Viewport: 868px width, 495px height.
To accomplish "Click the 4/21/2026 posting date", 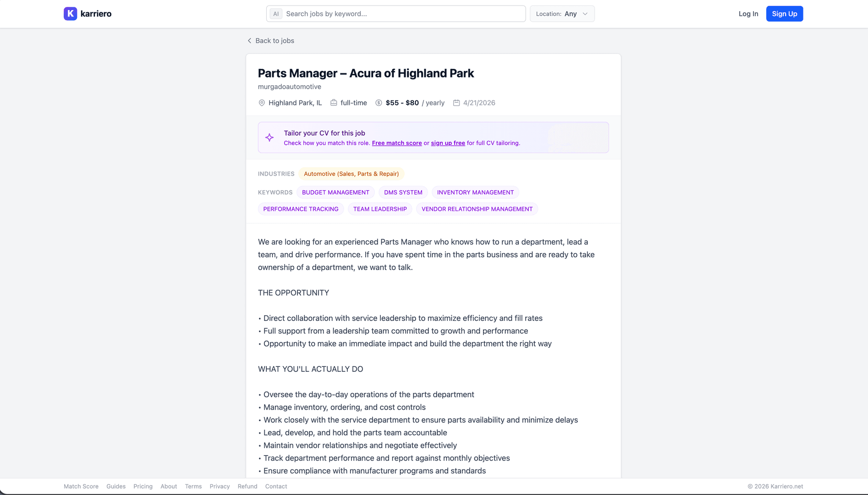I will tap(479, 103).
